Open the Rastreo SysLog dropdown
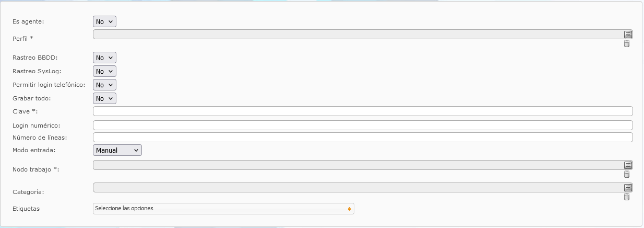This screenshot has width=644, height=228. 104,71
